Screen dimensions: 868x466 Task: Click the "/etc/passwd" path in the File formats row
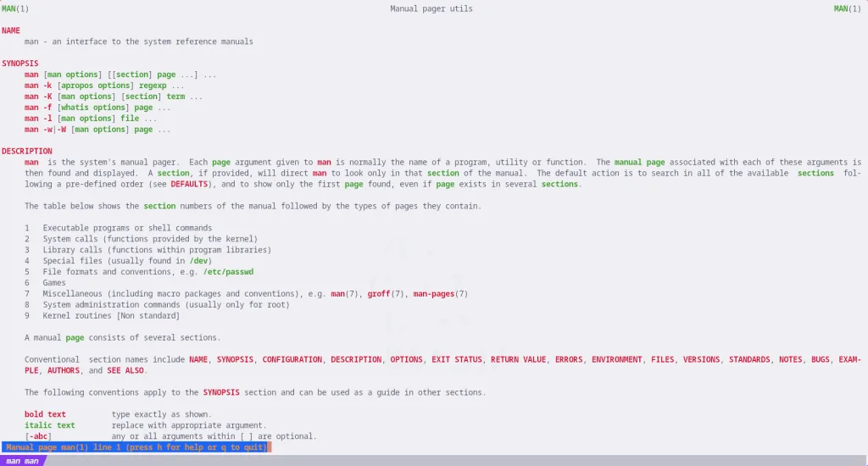click(x=228, y=272)
